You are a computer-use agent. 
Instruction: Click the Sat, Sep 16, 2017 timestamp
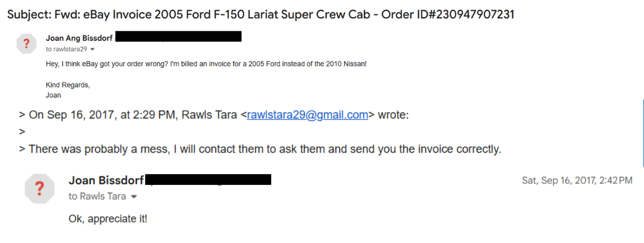(577, 181)
